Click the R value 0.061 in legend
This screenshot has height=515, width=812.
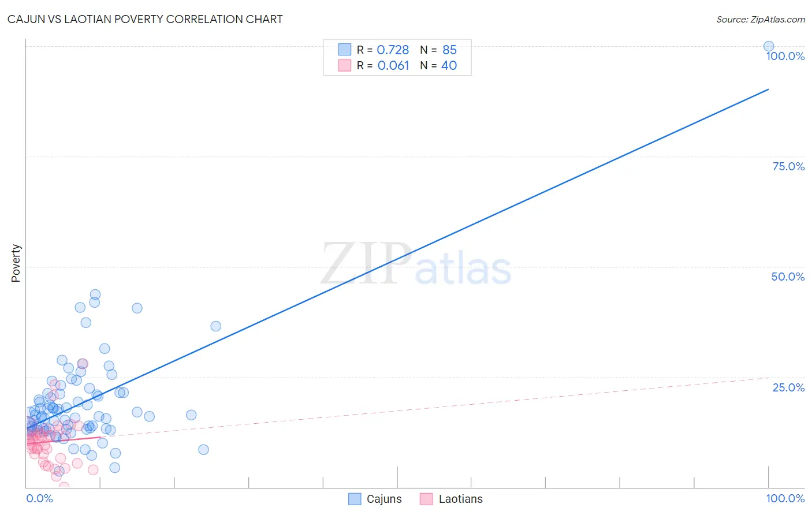pos(393,65)
